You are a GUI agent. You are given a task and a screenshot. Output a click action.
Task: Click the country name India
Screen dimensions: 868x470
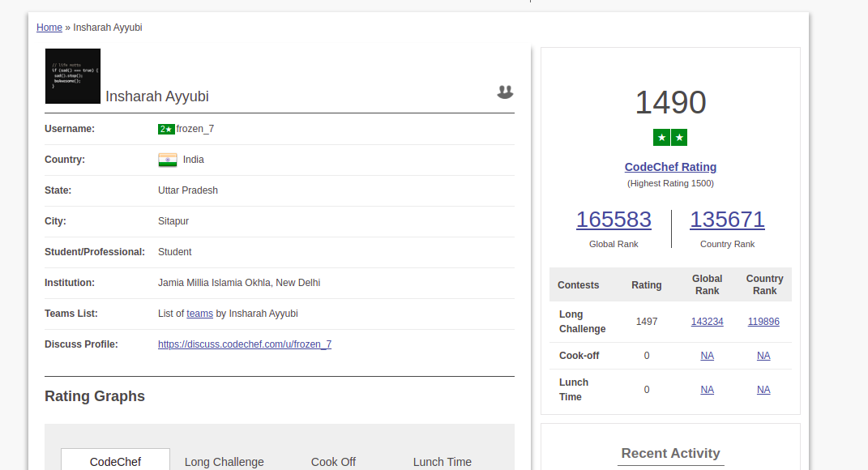coord(193,160)
